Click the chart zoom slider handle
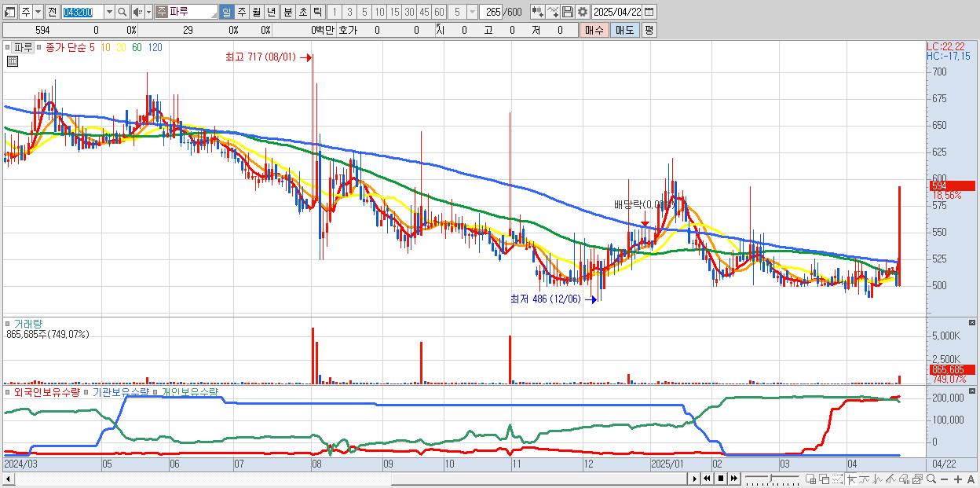Screen dimensions: 980x488 [770, 478]
